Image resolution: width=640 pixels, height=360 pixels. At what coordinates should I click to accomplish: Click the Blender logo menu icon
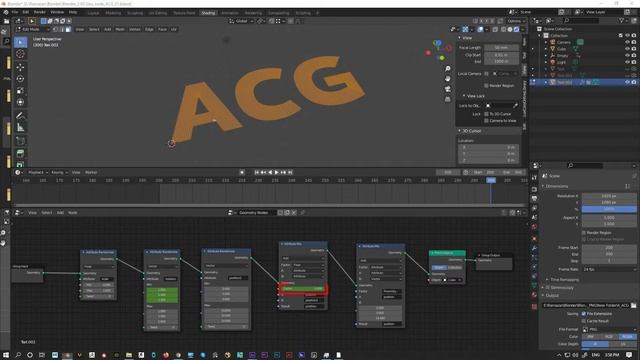coord(6,12)
